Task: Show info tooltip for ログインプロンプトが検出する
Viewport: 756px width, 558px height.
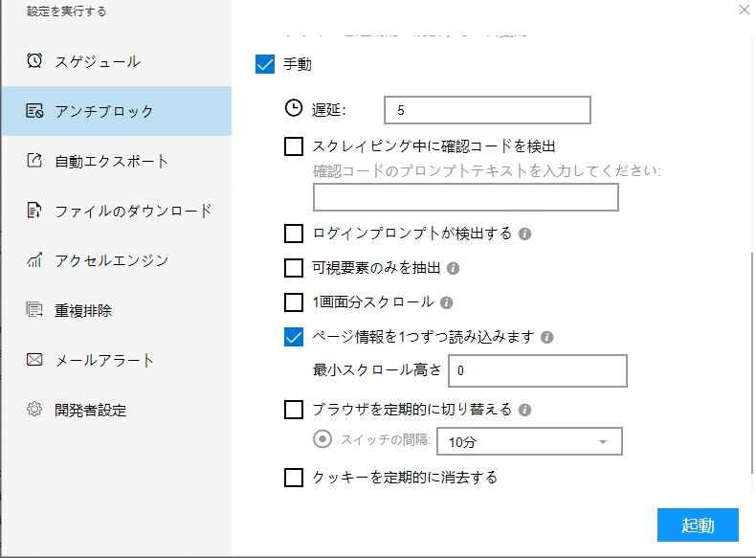Action: tap(525, 234)
